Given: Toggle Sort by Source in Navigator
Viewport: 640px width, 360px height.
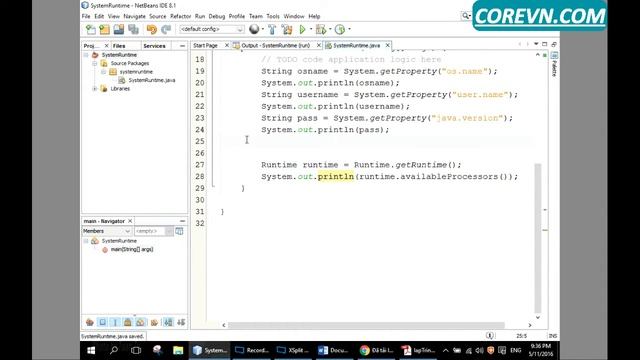Looking at the screenshot, I should point(181,322).
